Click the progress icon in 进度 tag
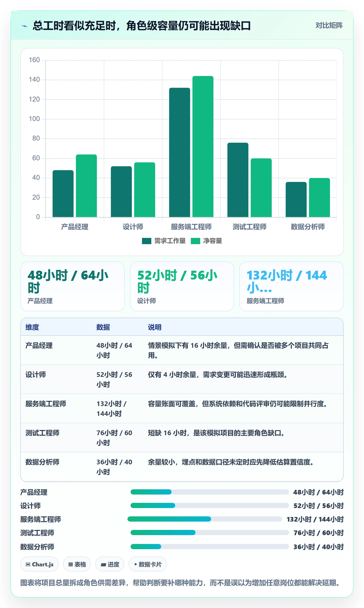This screenshot has height=608, width=364. (103, 565)
